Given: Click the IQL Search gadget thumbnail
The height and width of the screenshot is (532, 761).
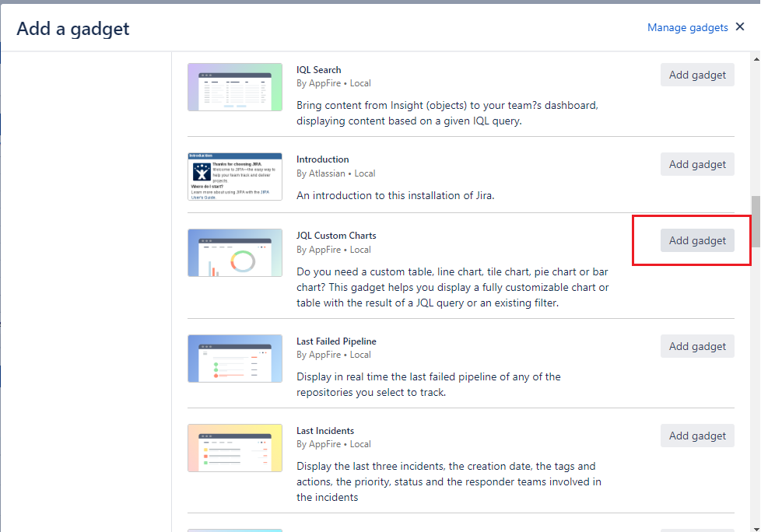Looking at the screenshot, I should pos(235,87).
